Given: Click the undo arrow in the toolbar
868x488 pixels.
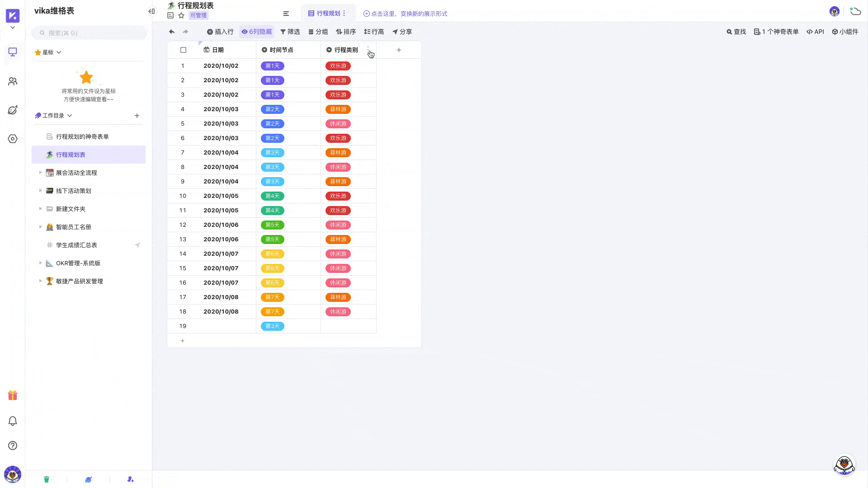Looking at the screenshot, I should 171,32.
